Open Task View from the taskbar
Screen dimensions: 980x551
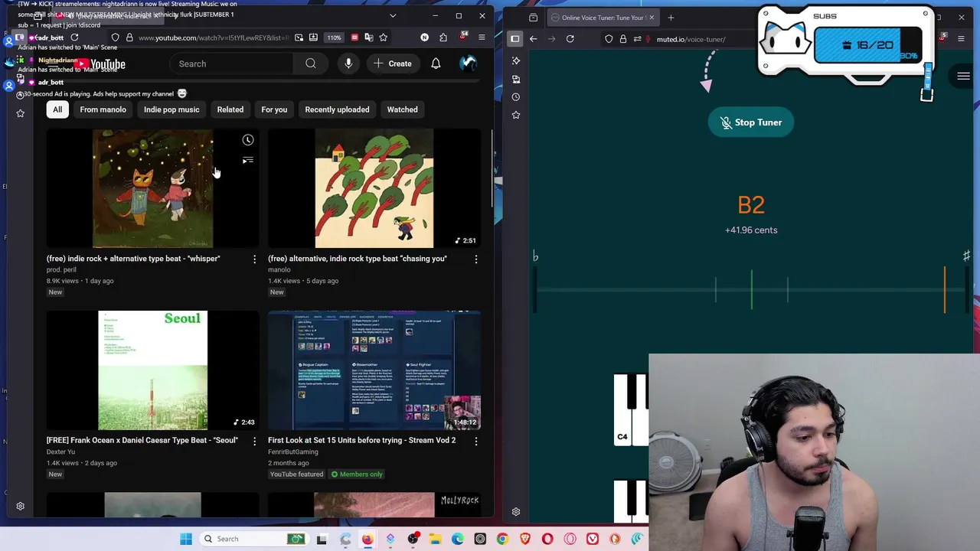coord(322,539)
